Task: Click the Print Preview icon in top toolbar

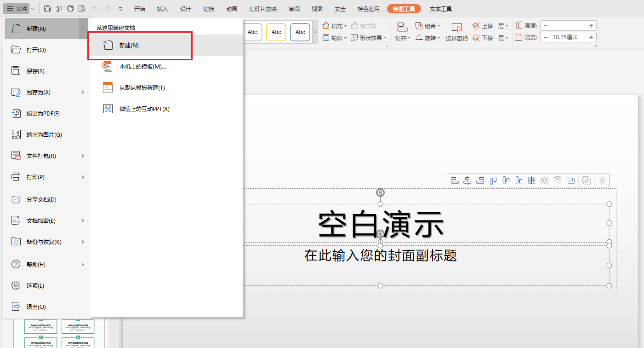Action: (x=82, y=9)
